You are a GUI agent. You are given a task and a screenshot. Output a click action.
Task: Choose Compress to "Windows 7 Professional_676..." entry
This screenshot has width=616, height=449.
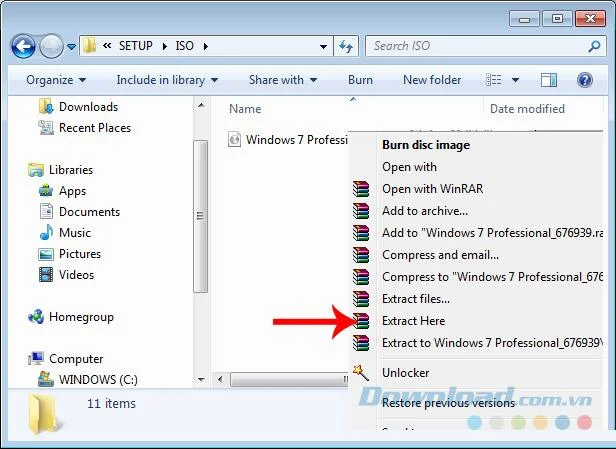coord(492,277)
